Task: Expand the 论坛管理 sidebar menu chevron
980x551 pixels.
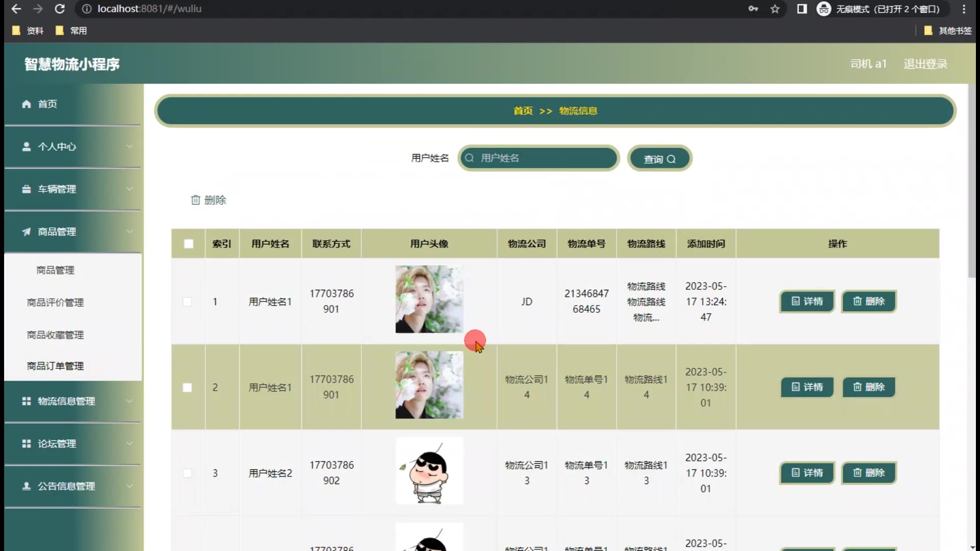Action: [130, 444]
